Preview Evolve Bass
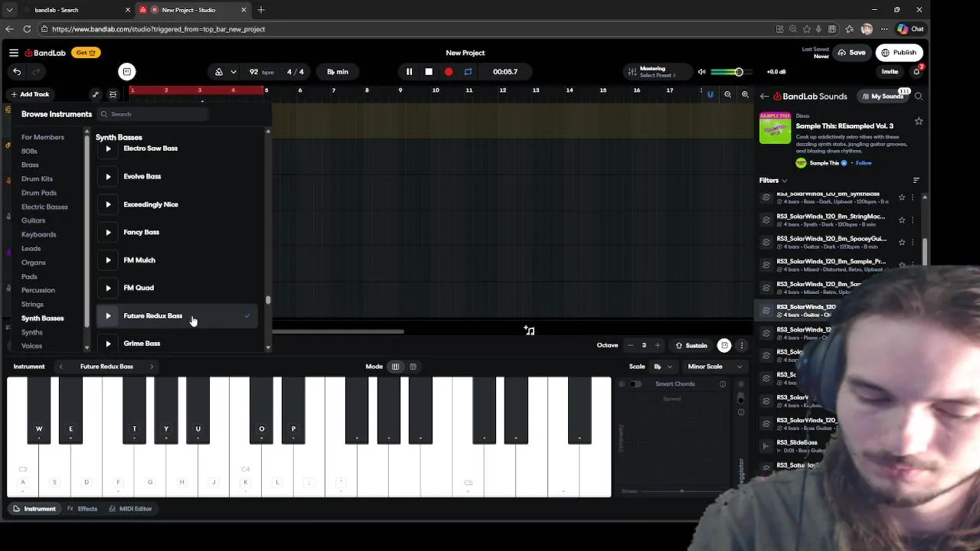Image resolution: width=980 pixels, height=551 pixels. click(108, 177)
